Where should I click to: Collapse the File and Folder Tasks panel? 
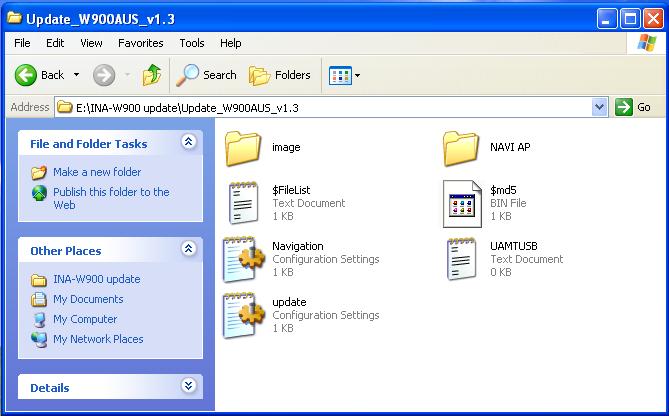tap(189, 141)
